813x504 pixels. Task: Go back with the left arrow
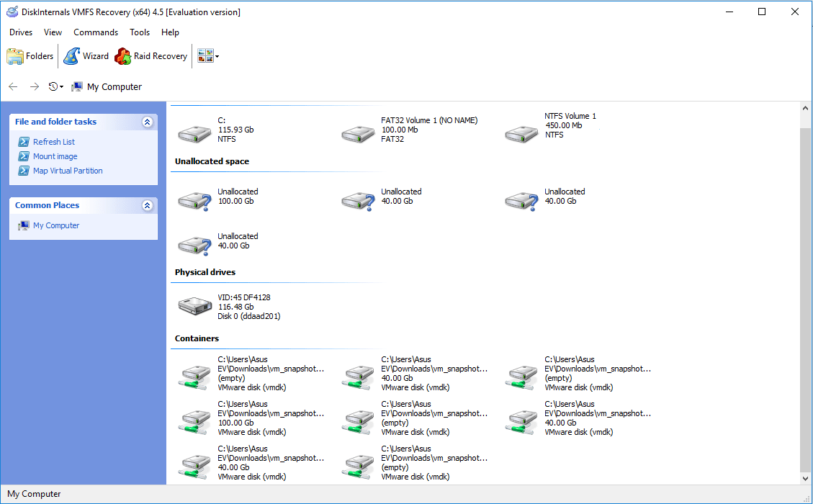click(x=14, y=86)
